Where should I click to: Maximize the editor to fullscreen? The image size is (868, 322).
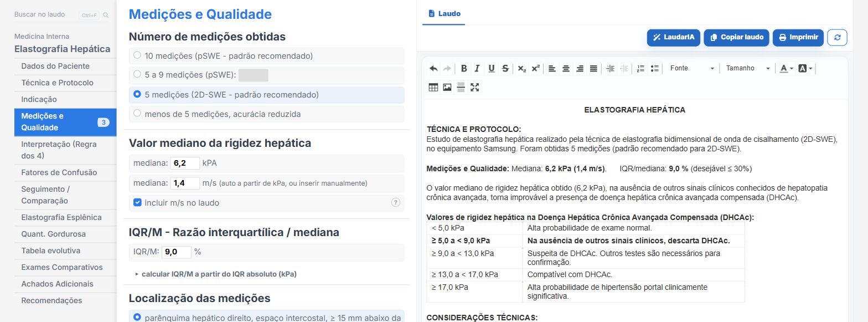coord(474,87)
